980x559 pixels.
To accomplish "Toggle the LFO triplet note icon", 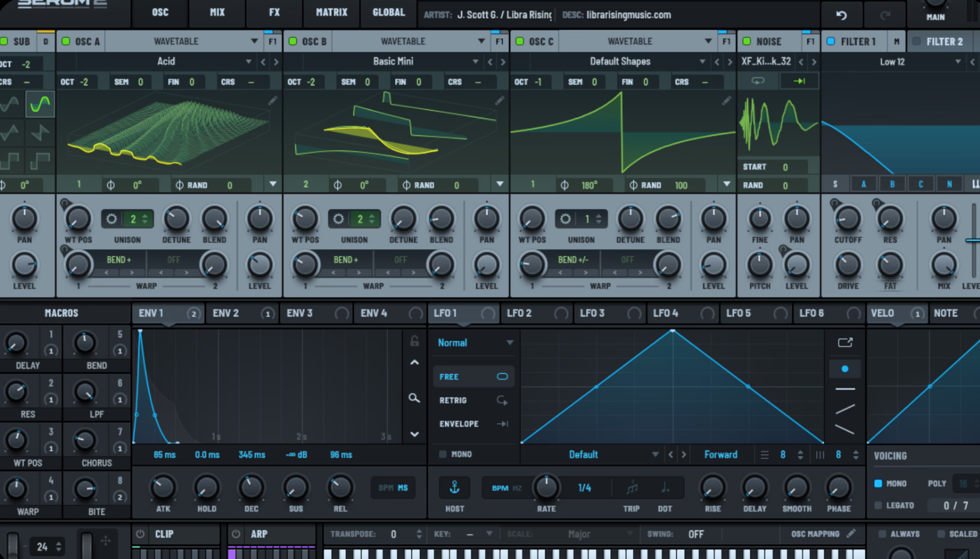I will 631,487.
